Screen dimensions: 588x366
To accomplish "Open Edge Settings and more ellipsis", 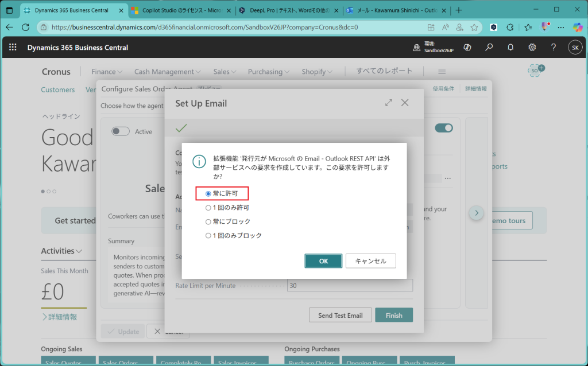I will (x=561, y=27).
